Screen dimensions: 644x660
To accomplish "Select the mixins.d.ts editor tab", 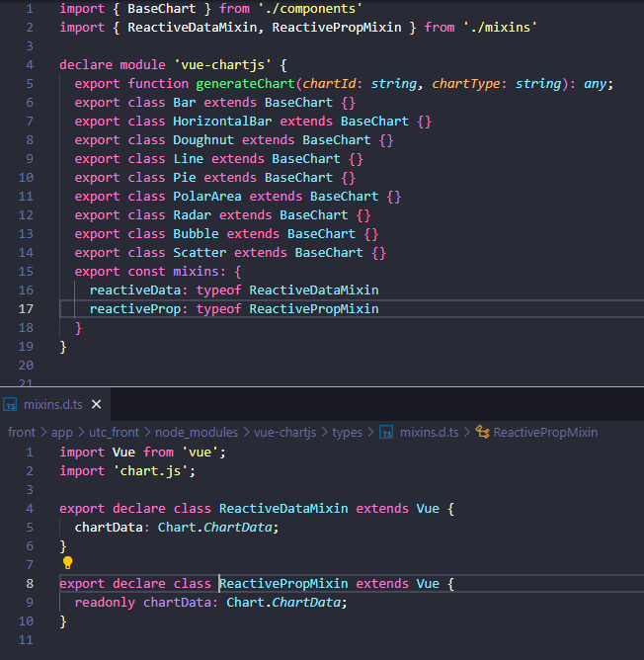I will 55,404.
